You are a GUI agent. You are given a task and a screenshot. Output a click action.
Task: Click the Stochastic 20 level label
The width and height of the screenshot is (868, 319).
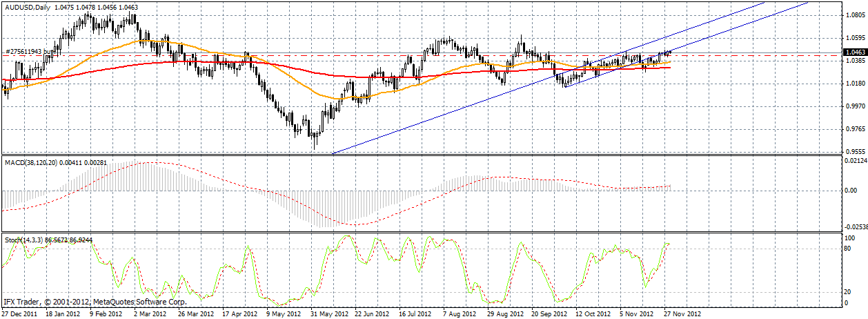849,291
